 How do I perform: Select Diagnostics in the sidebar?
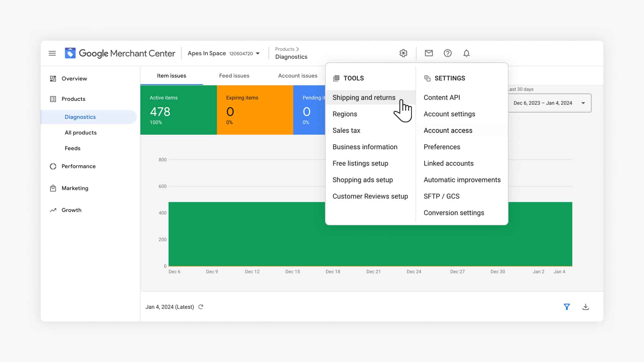pyautogui.click(x=89, y=117)
